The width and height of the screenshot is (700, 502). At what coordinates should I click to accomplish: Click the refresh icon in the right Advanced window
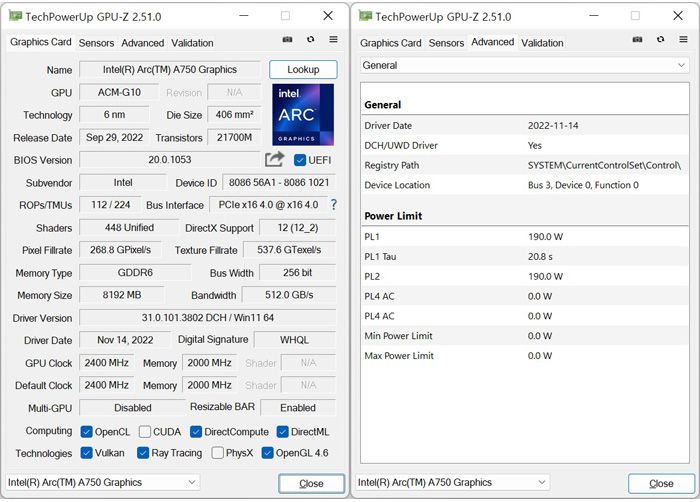tap(661, 40)
